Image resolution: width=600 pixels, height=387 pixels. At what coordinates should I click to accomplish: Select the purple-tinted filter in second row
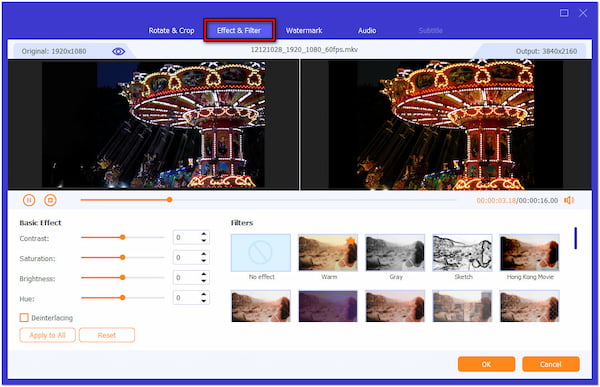pyautogui.click(x=328, y=306)
